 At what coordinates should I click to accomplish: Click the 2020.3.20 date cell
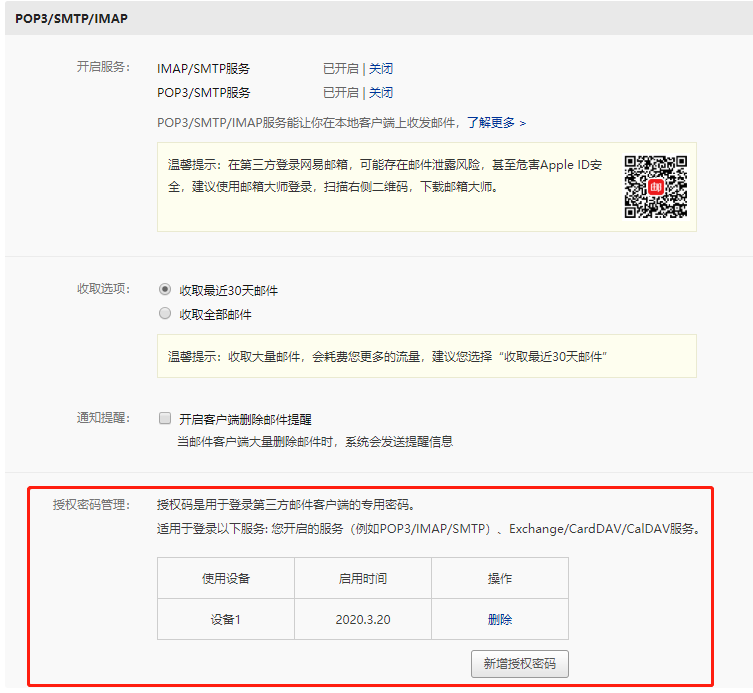click(363, 620)
